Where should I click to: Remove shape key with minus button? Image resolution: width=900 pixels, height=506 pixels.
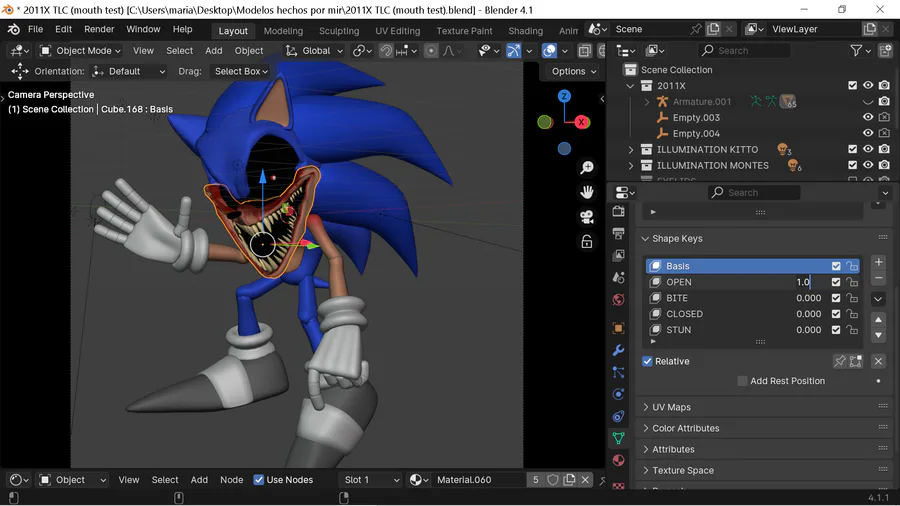tap(878, 278)
